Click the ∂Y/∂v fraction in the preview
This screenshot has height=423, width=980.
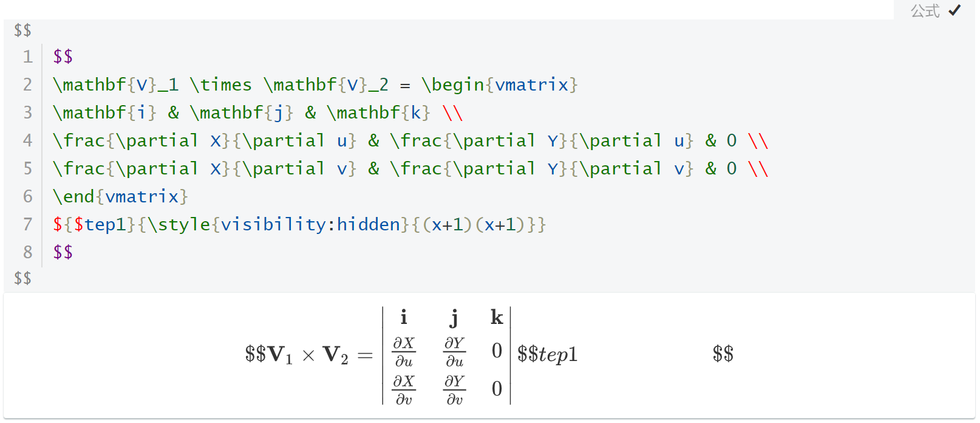point(455,390)
